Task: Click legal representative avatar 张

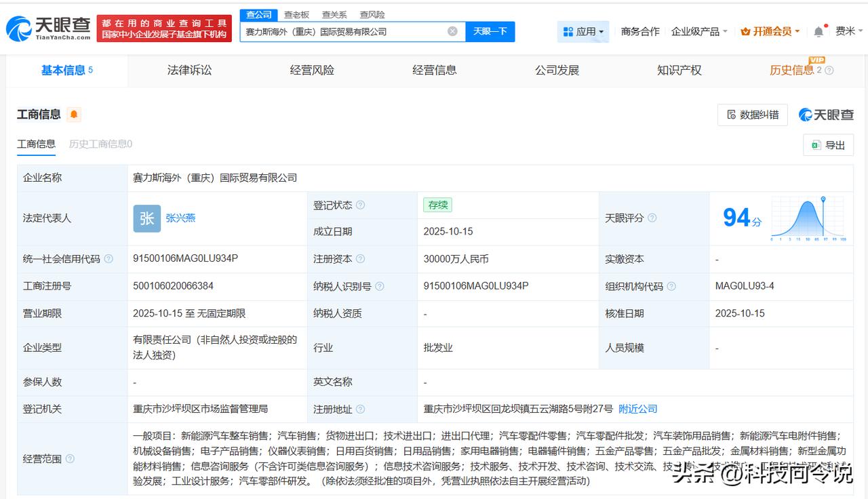Action: [x=147, y=218]
